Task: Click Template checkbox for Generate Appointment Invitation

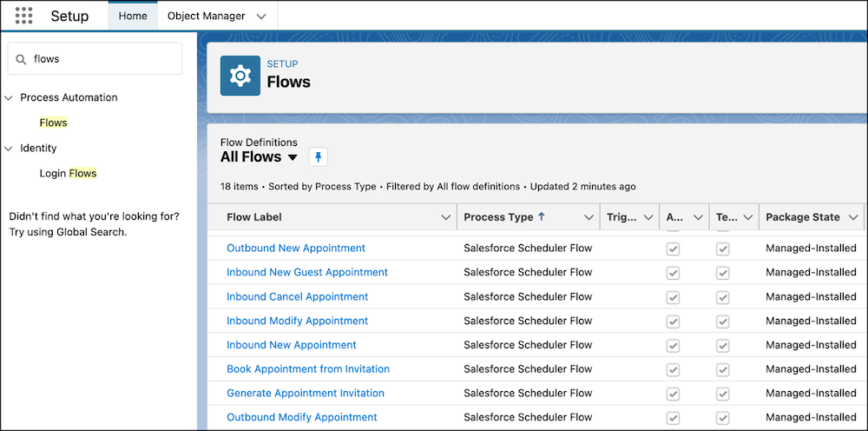Action: point(722,395)
